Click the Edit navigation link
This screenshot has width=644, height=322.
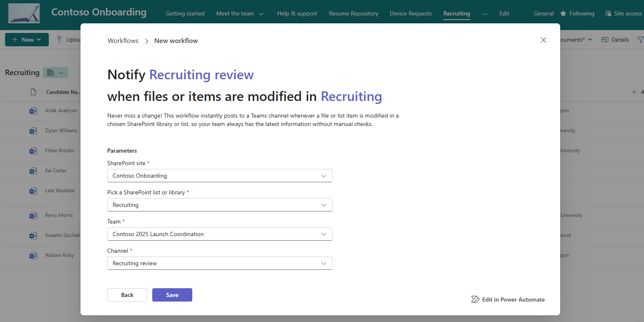click(x=504, y=13)
